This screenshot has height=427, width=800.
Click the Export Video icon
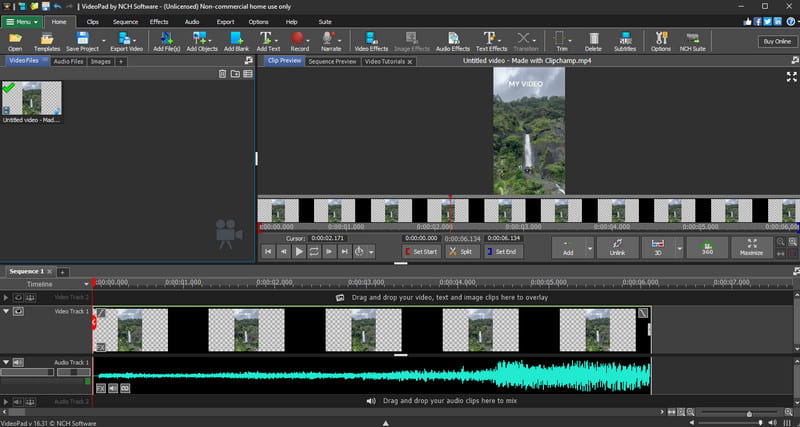pos(127,42)
